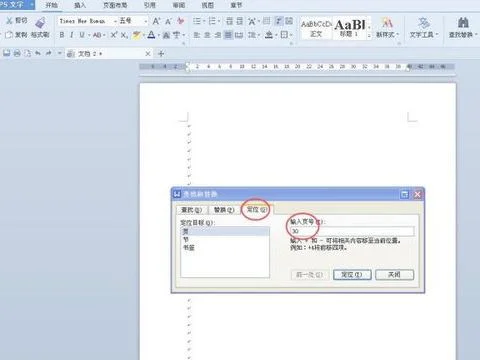Pick the yellow highlight color marker
This screenshot has height=360, width=480.
click(x=136, y=35)
